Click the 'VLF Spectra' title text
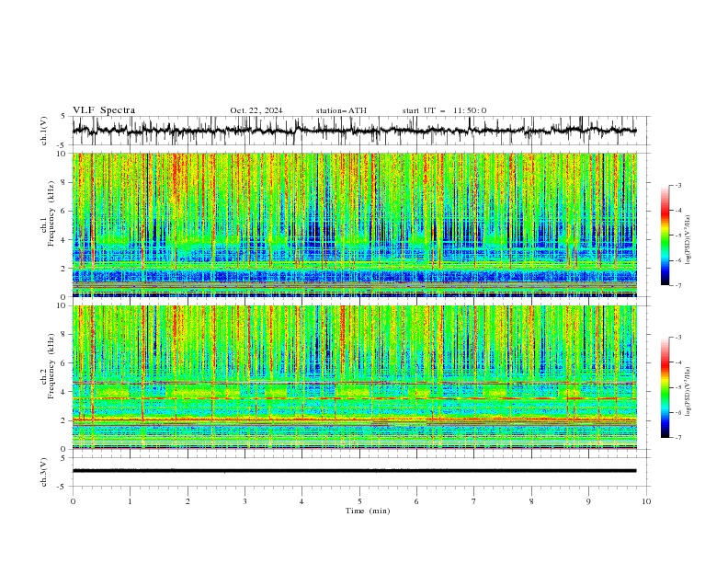This screenshot has height=563, width=728. 104,110
